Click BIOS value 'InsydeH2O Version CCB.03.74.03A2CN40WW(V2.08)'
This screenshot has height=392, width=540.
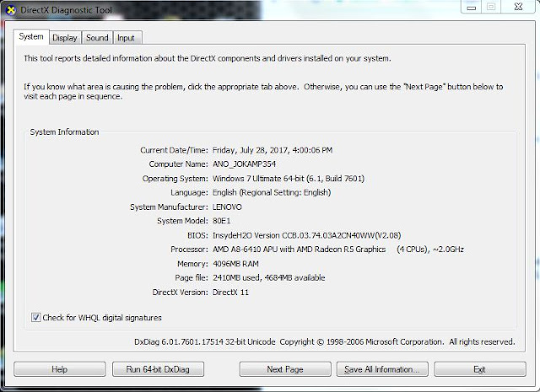306,235
